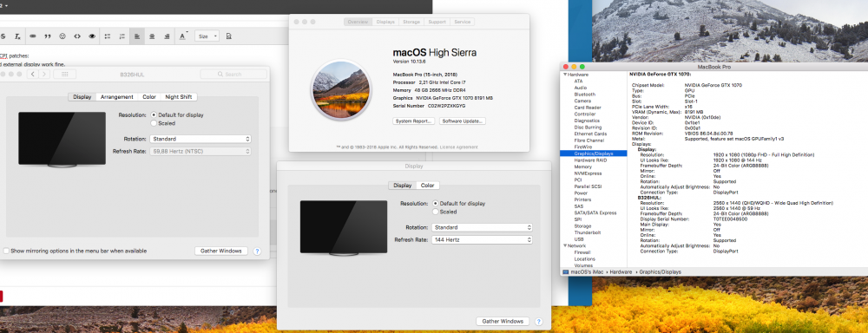
Task: Open the 144 Hertz refresh rate dropdown
Action: click(482, 239)
